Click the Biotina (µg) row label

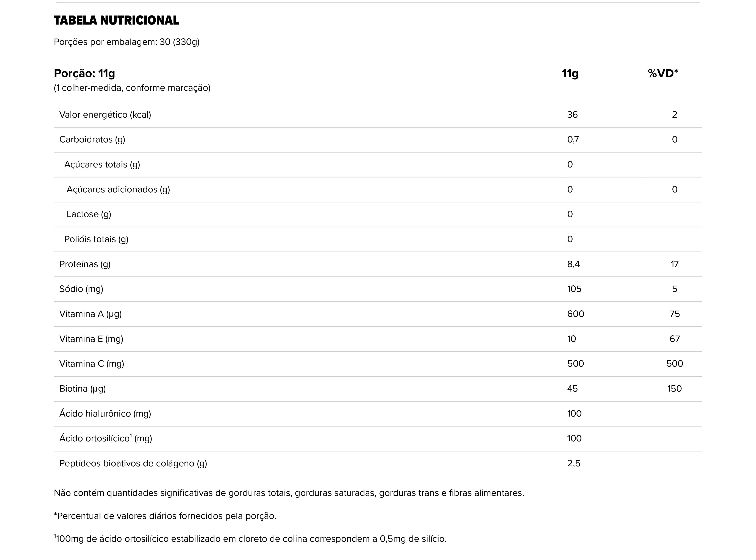pos(82,389)
